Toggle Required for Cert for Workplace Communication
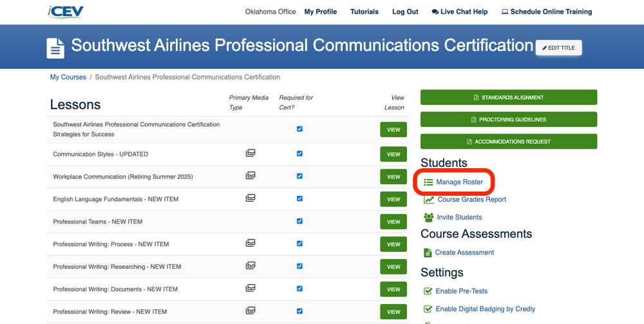Screen dimensions: 644x324 coord(299,176)
